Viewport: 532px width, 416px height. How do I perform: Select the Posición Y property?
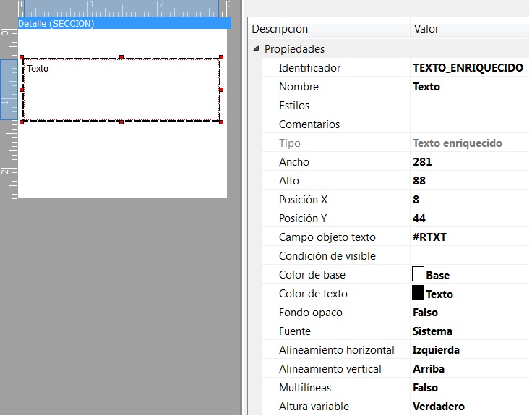tap(395, 218)
